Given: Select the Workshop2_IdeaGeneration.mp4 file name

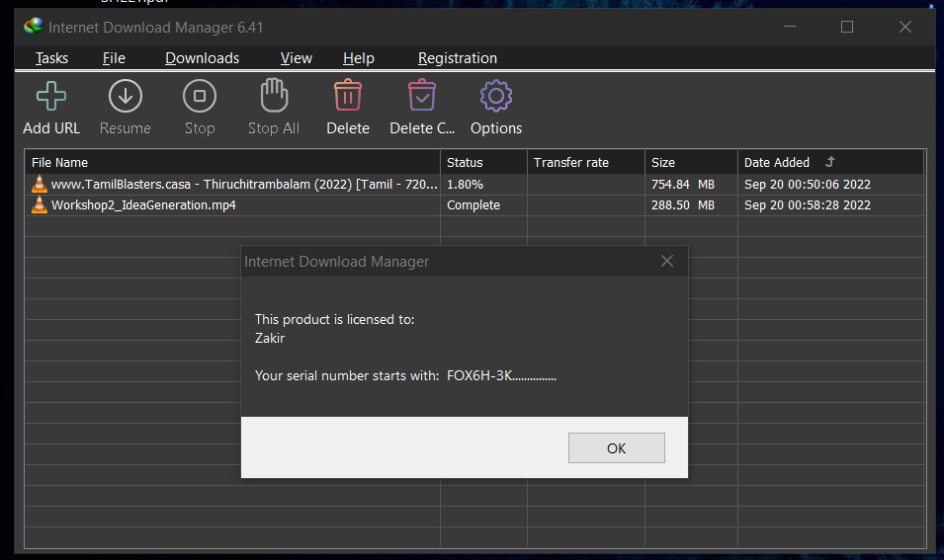Looking at the screenshot, I should pos(143,205).
